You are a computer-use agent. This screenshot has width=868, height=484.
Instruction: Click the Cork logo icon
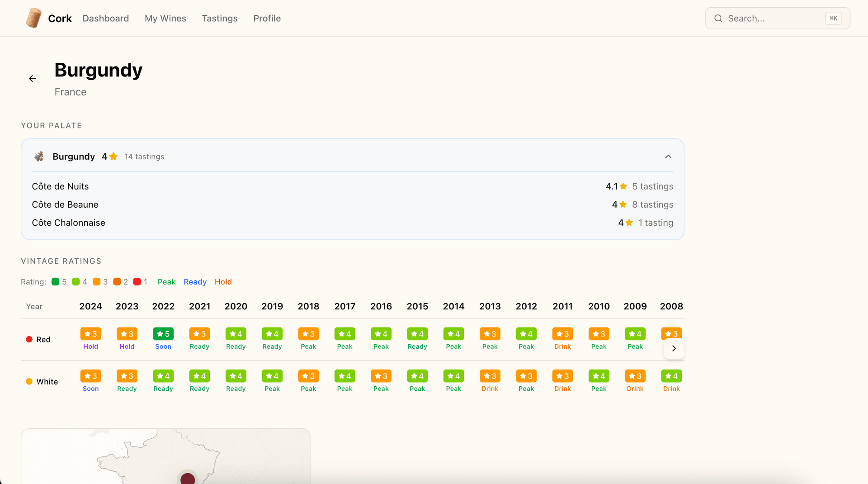33,18
